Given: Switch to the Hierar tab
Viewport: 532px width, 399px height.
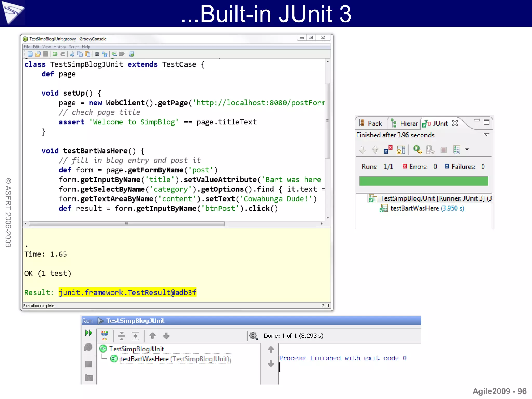Looking at the screenshot, I should [x=404, y=123].
